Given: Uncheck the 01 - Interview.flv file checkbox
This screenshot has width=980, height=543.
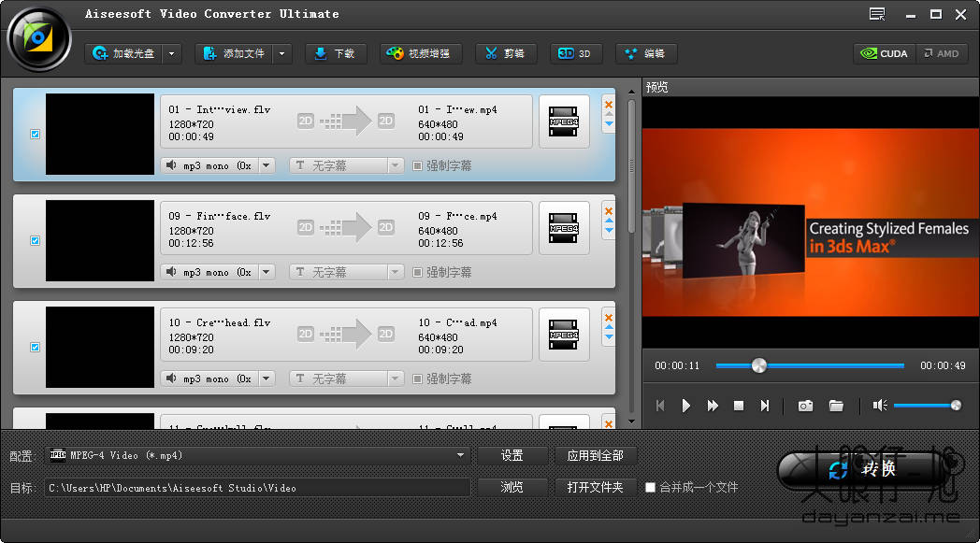Looking at the screenshot, I should click(35, 134).
